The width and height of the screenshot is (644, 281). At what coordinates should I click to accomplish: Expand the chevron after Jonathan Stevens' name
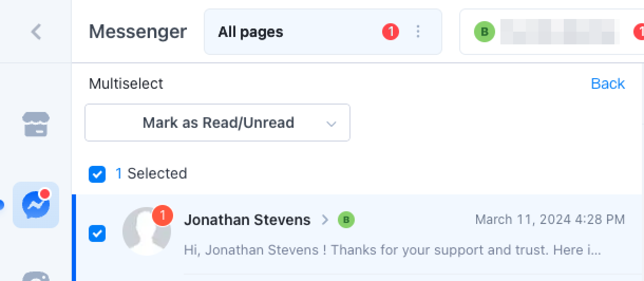[x=325, y=220]
